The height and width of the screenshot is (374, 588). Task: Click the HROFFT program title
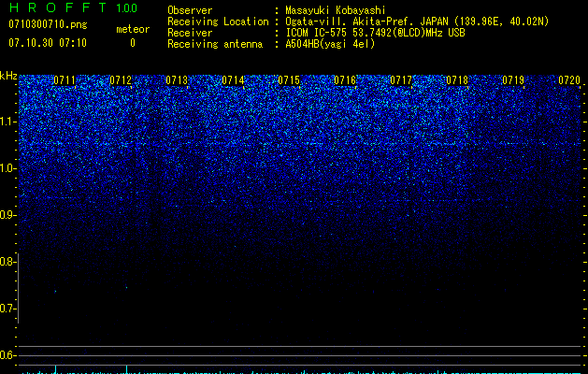[57, 7]
